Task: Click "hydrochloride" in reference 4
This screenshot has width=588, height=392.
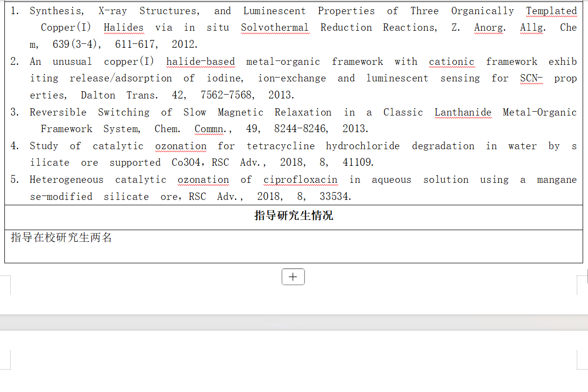Action: pos(363,146)
